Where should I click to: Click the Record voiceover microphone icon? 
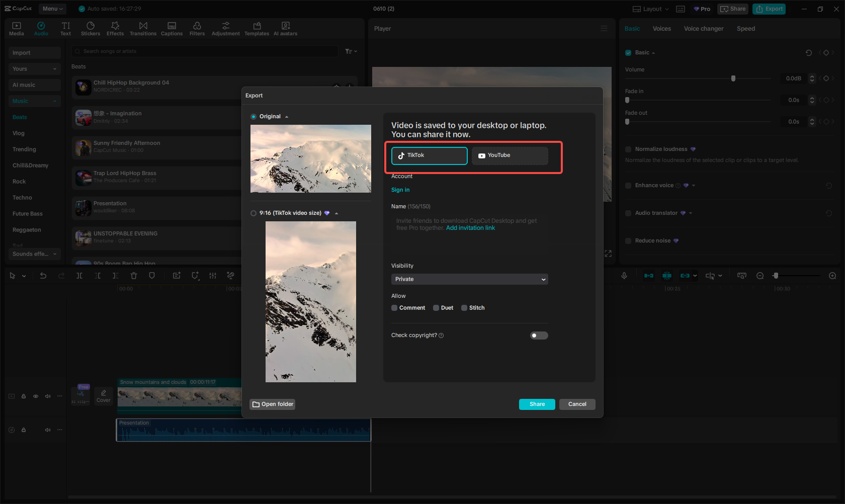coord(624,276)
